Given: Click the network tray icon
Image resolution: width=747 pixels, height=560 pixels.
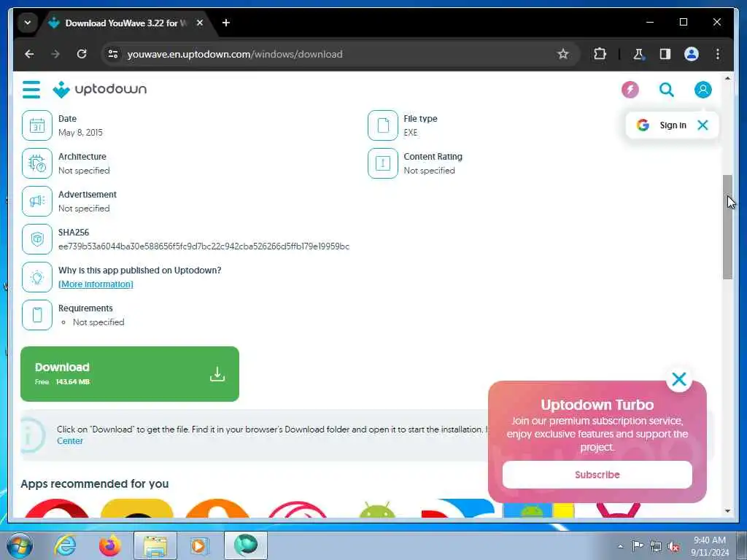Looking at the screenshot, I should (x=656, y=547).
